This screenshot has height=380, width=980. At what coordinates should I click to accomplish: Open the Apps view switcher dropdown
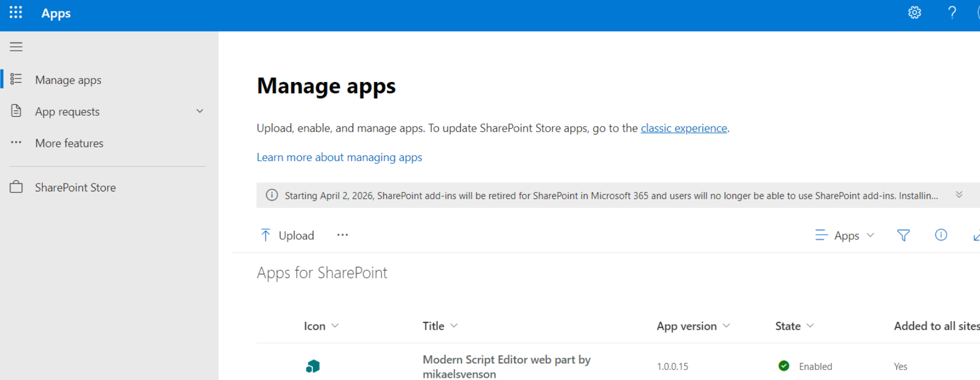coord(845,235)
